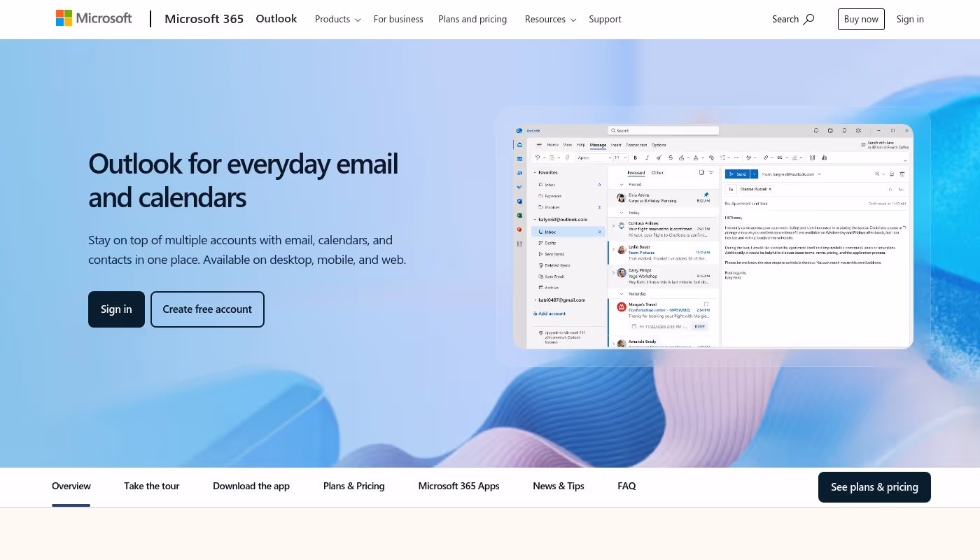Click the Search box in the preview's title bar
This screenshot has width=980, height=560.
pyautogui.click(x=664, y=130)
